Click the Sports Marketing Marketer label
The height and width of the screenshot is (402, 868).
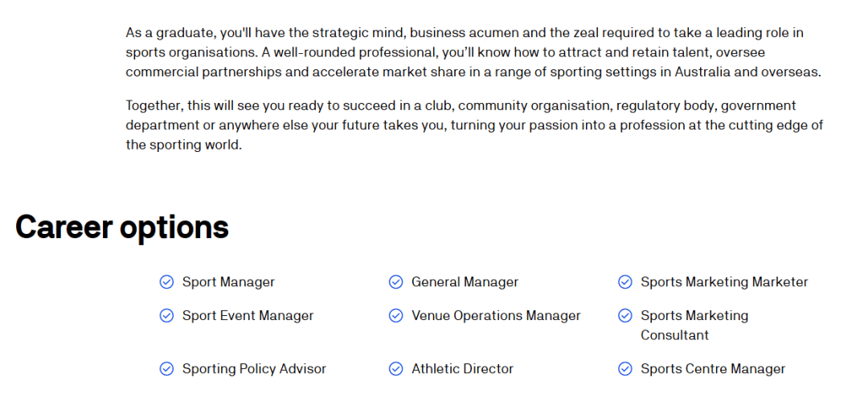pos(724,282)
